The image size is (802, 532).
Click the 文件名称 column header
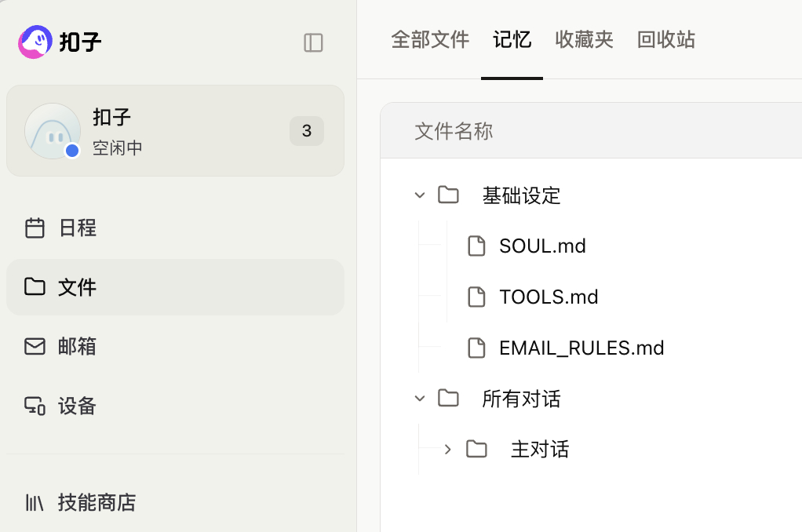452,131
